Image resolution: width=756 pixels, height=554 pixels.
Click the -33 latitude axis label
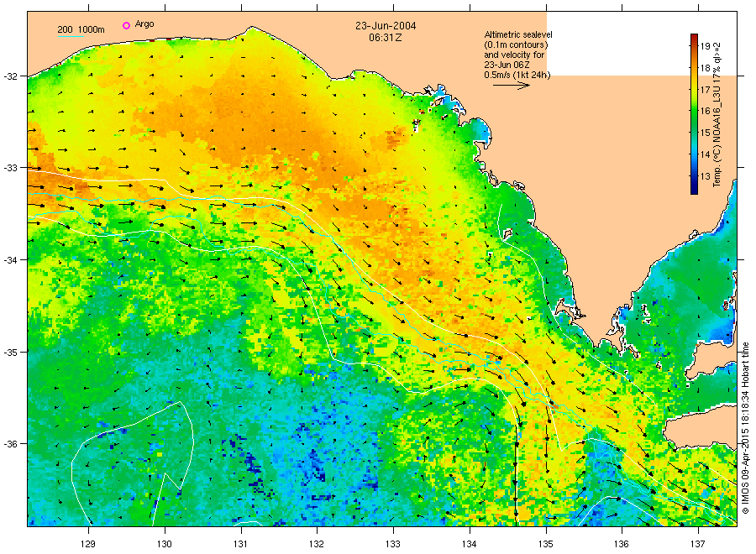pos(11,168)
